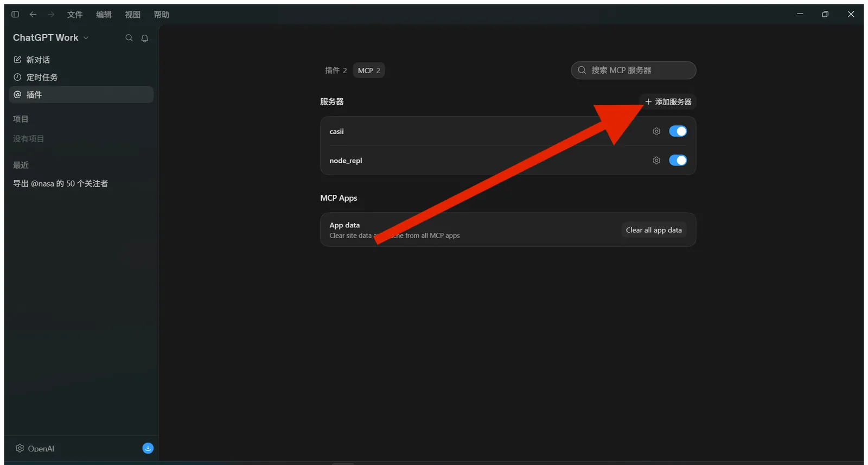
Task: Click Clear all app data button
Action: click(654, 230)
